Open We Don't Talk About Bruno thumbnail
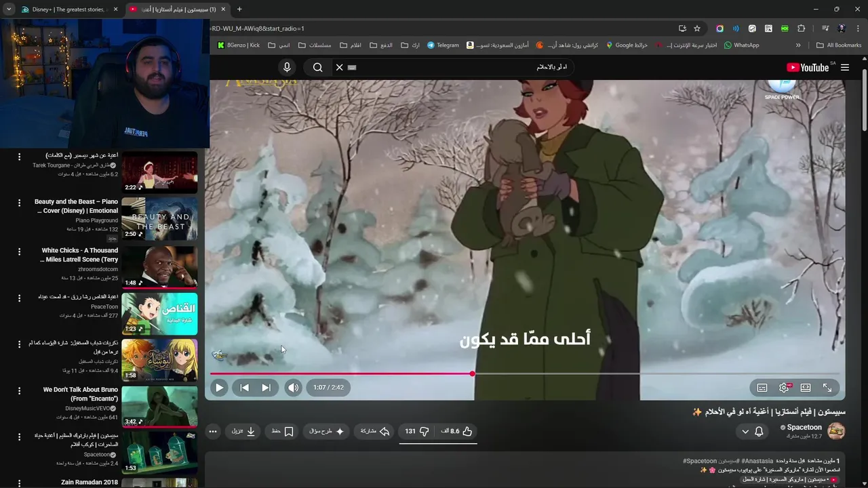868x488 pixels. (159, 406)
